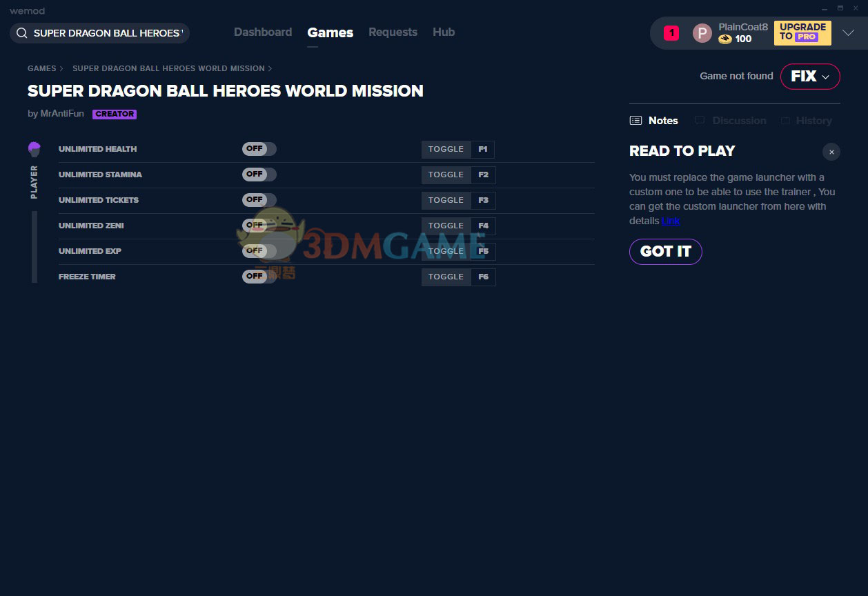868x596 pixels.
Task: Maximize the WeMod window
Action: coord(840,8)
